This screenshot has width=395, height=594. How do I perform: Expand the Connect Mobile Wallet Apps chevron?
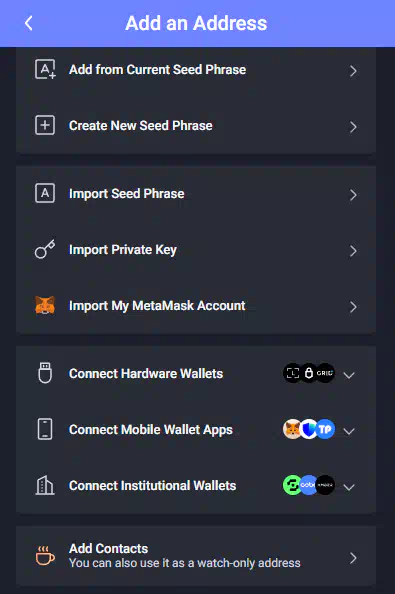(x=349, y=431)
